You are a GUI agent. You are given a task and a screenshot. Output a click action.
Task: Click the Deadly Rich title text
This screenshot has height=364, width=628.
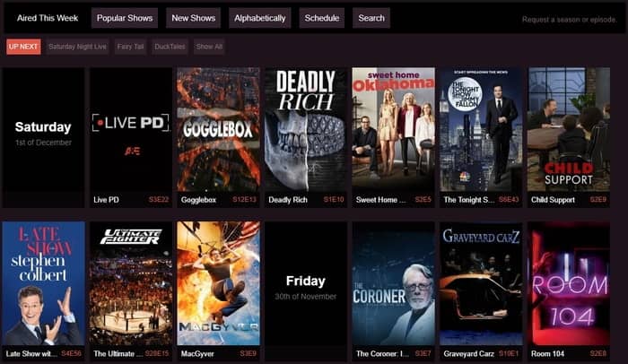tap(288, 200)
